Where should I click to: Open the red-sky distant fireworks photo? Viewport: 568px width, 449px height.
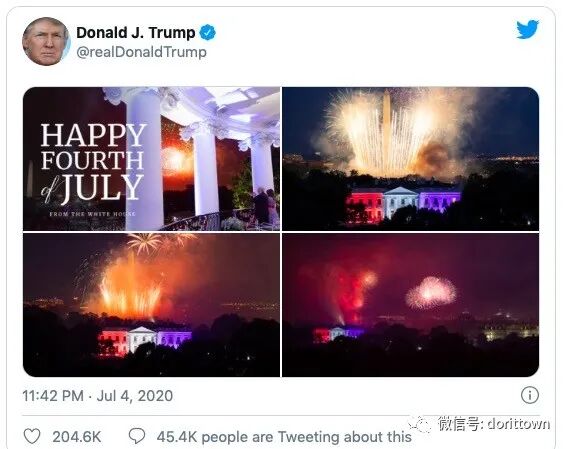tap(410, 305)
